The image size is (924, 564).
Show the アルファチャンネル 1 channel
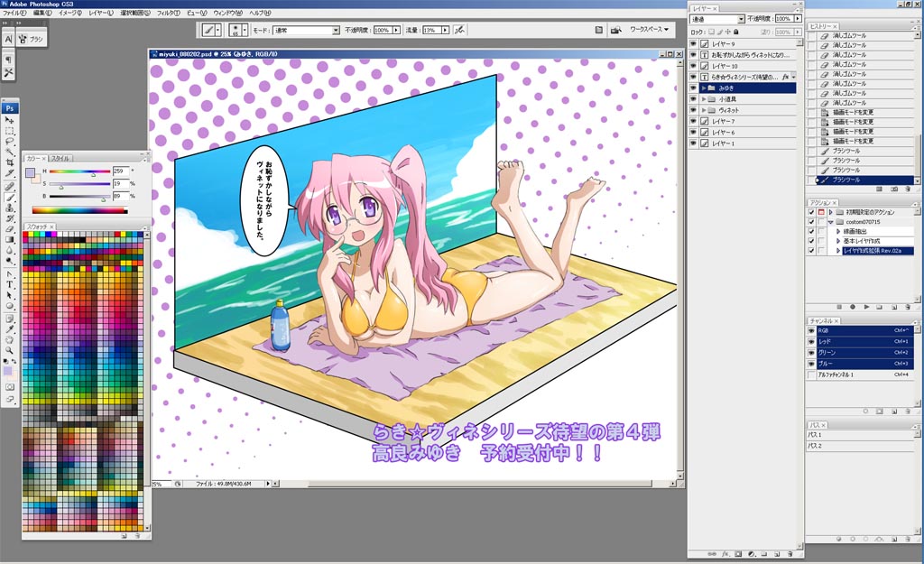point(811,374)
